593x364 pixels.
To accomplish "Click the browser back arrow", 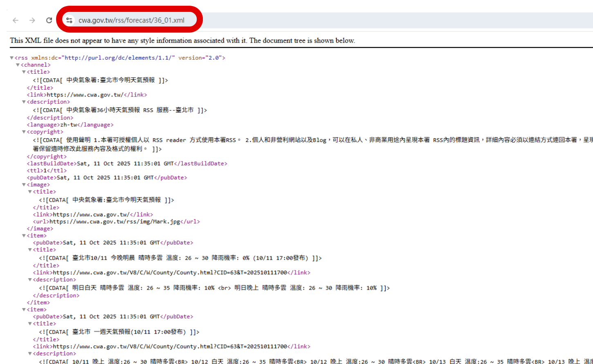I will [15, 20].
